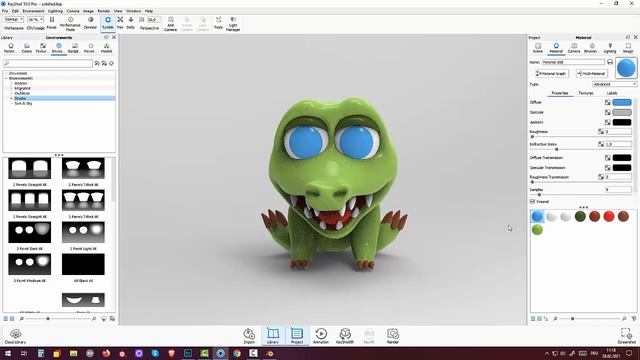This screenshot has height=360, width=640.
Task: Click the material Name input field
Action: 573,62
